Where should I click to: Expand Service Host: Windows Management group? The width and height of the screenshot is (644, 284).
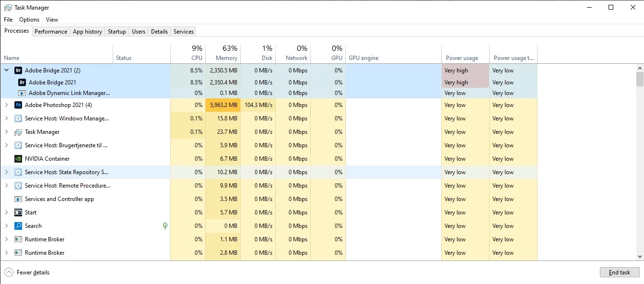point(7,118)
